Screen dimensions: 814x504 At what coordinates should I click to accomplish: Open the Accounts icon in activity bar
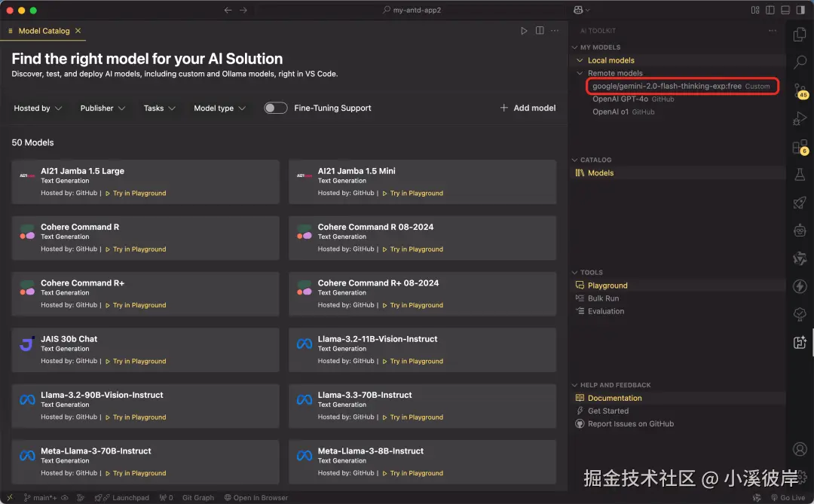tap(800, 449)
